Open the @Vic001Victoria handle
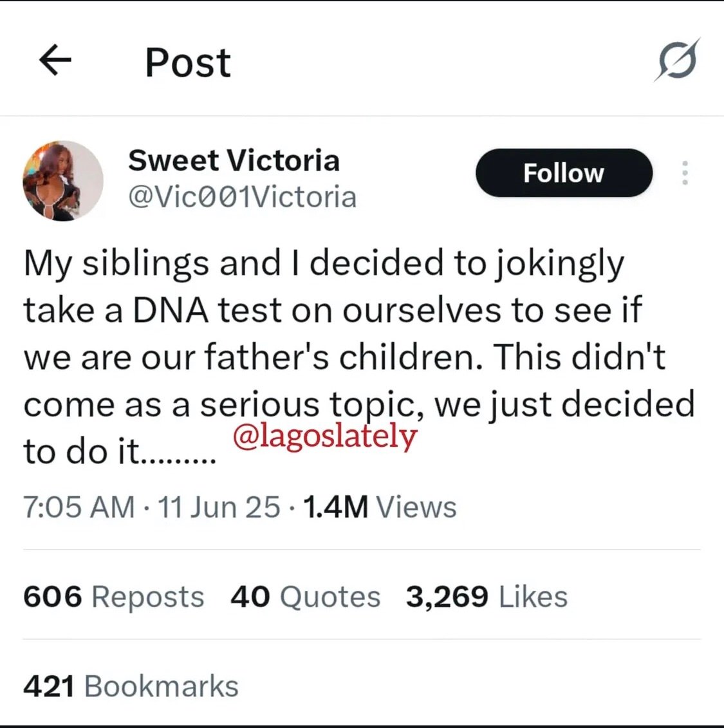 pos(242,197)
